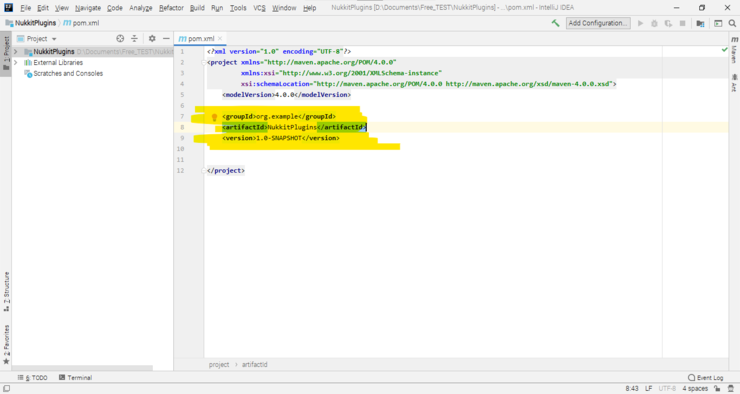Open the Ant tool window

point(734,83)
